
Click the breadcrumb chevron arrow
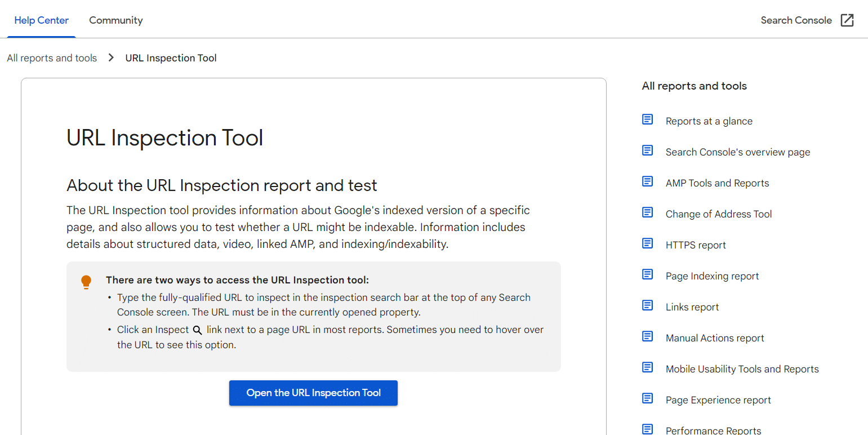(111, 57)
